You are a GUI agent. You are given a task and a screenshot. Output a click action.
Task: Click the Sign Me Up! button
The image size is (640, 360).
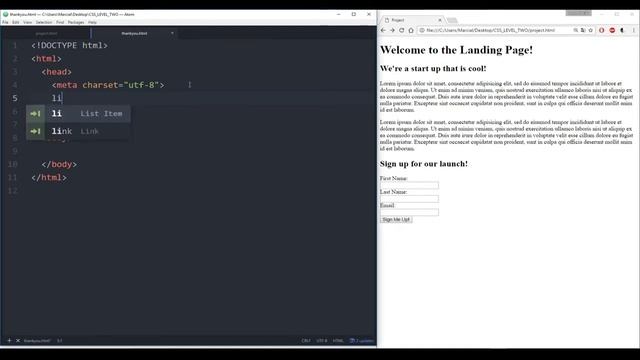point(396,220)
